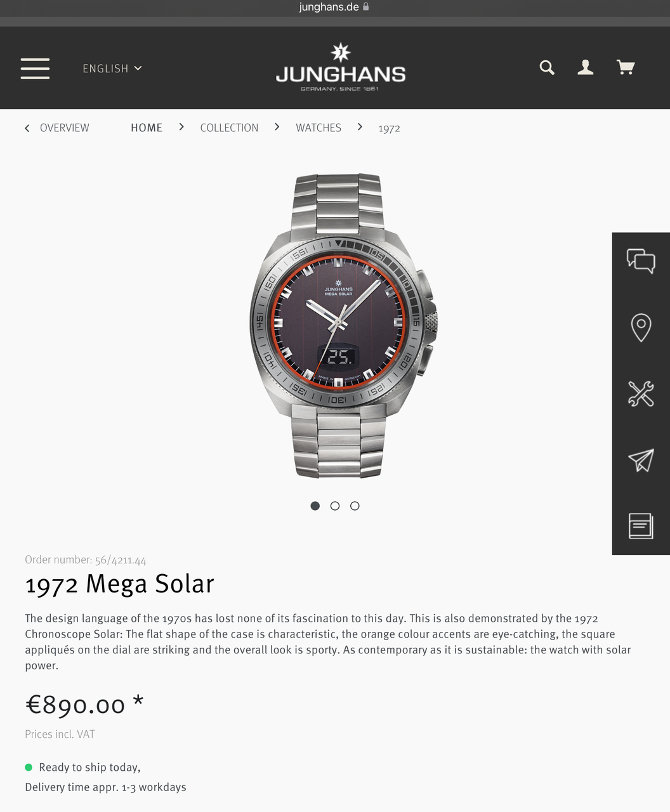Image resolution: width=670 pixels, height=812 pixels.
Task: Open the hamburger navigation menu
Action: coord(35,69)
